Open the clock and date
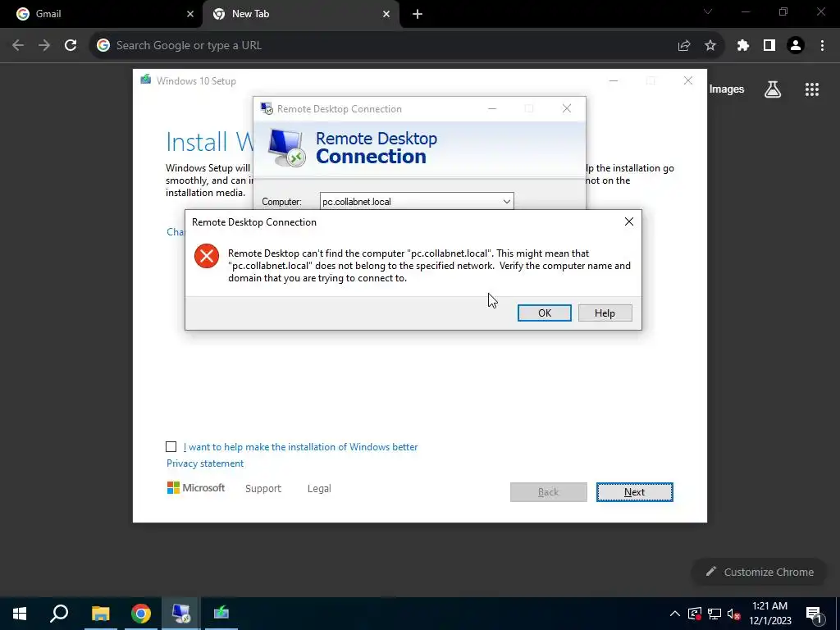The image size is (840, 630). (769, 614)
